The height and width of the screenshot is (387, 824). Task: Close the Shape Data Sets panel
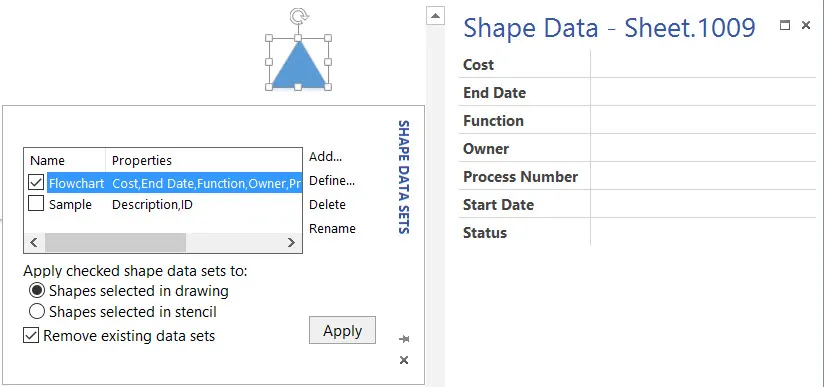(404, 360)
